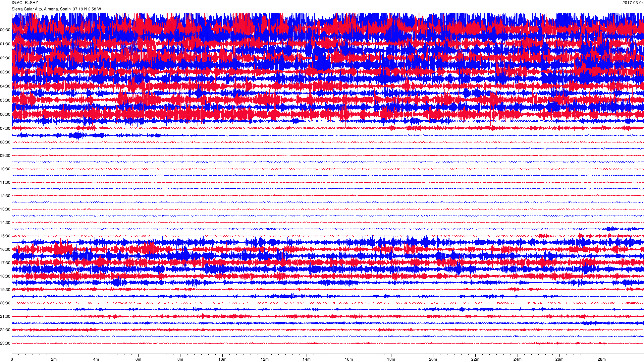This screenshot has width=644, height=362.
Task: Click the 8m axis tick label
Action: 180,359
